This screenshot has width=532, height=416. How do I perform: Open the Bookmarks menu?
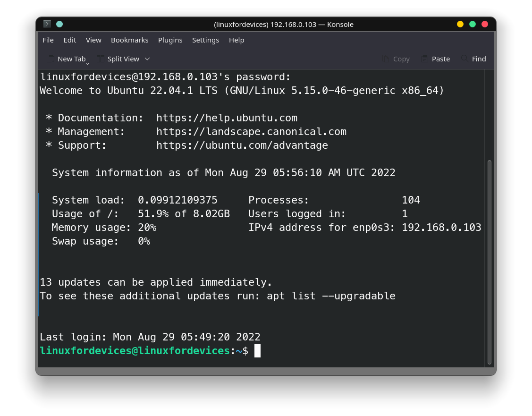click(x=129, y=40)
